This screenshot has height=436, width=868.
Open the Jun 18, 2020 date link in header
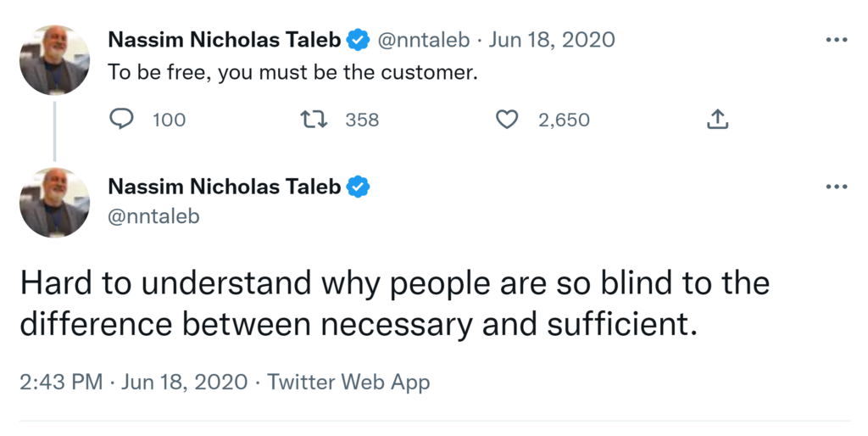coord(552,40)
